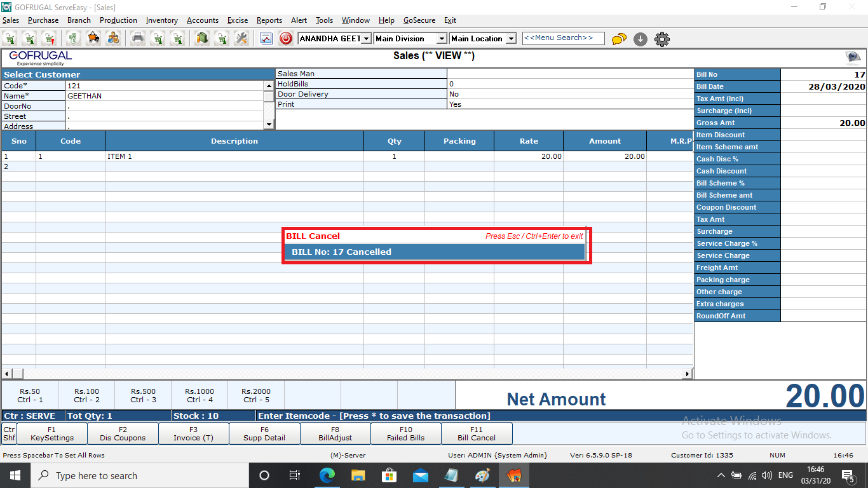The height and width of the screenshot is (488, 868).
Task: Click the Ver: 6.5.9.0 SP-18 status text
Action: [600, 456]
